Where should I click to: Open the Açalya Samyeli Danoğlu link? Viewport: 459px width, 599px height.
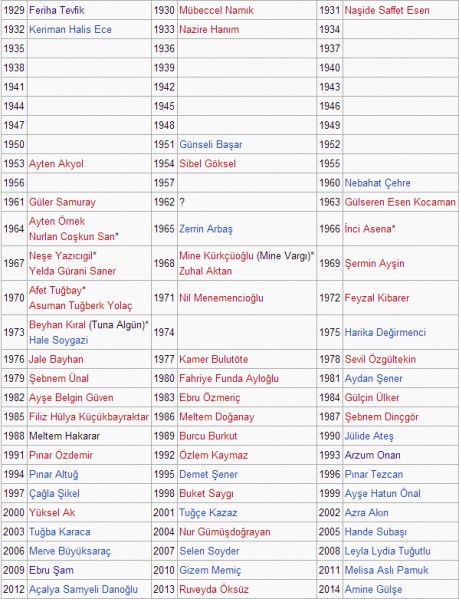coord(83,589)
